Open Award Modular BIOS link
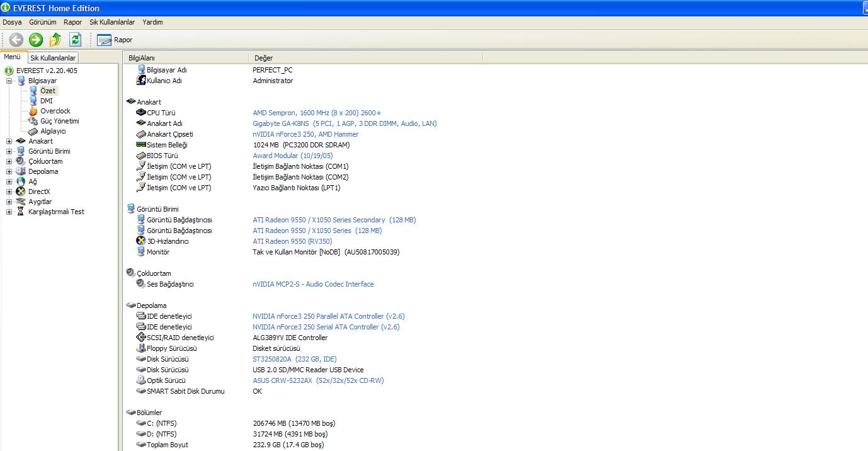Image resolution: width=868 pixels, height=451 pixels. pyautogui.click(x=293, y=156)
